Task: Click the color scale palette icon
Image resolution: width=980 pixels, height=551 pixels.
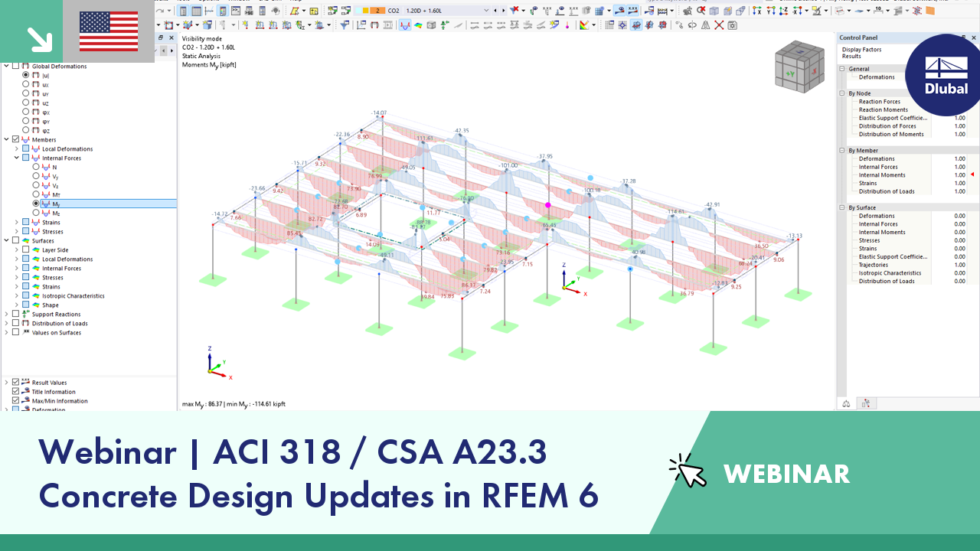Action: click(583, 25)
